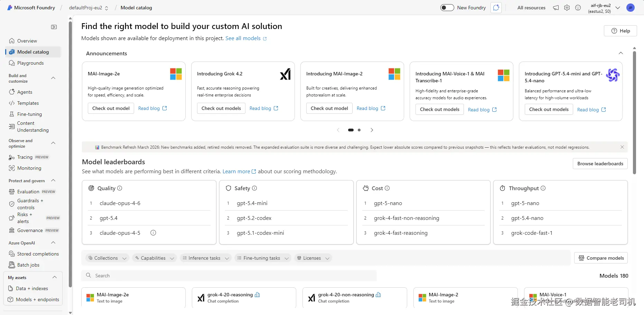Check out model on MAI-Image-2e card
Image resolution: width=644 pixels, height=315 pixels.
point(111,108)
